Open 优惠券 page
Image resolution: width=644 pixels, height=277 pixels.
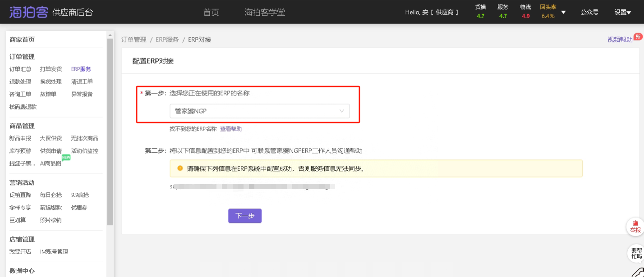pyautogui.click(x=79, y=208)
